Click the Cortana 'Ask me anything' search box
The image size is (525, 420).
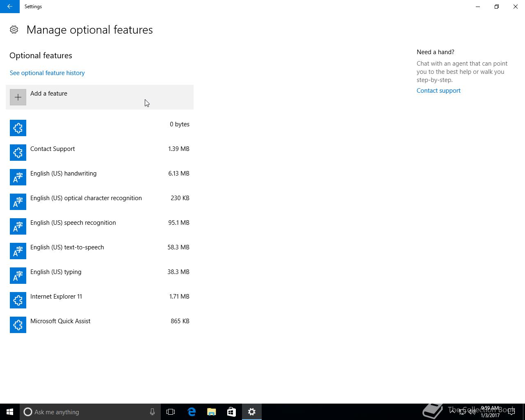click(x=90, y=412)
